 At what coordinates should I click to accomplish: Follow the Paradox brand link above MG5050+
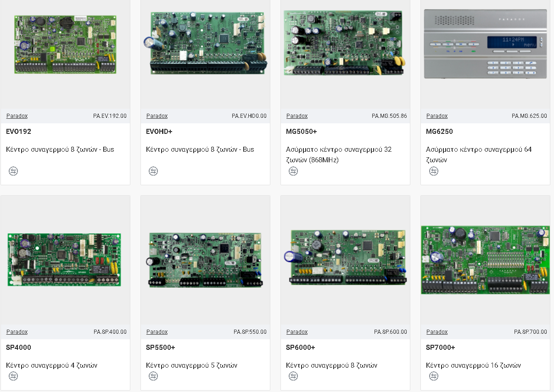(297, 116)
